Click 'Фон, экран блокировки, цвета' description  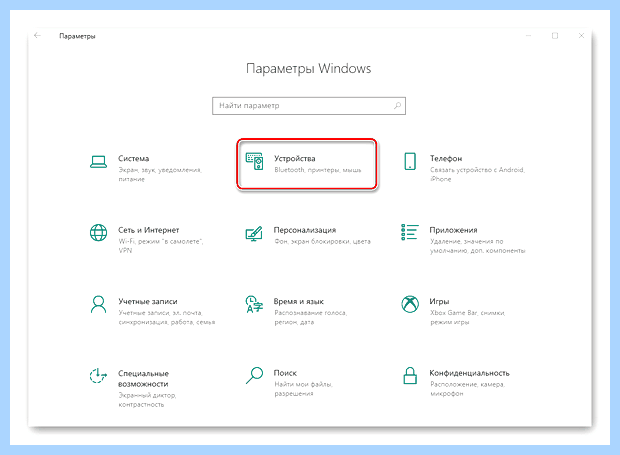click(x=322, y=242)
